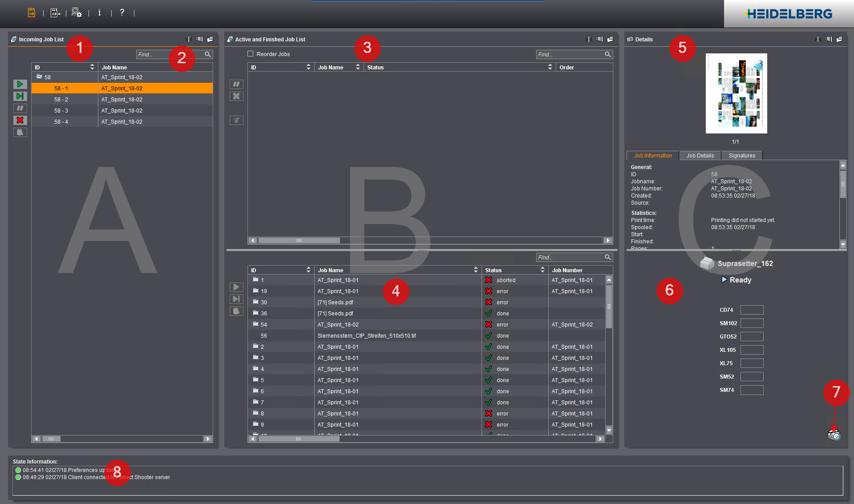Select job 58 - 3 in incoming list
Screen dimensions: 854x504
point(61,111)
